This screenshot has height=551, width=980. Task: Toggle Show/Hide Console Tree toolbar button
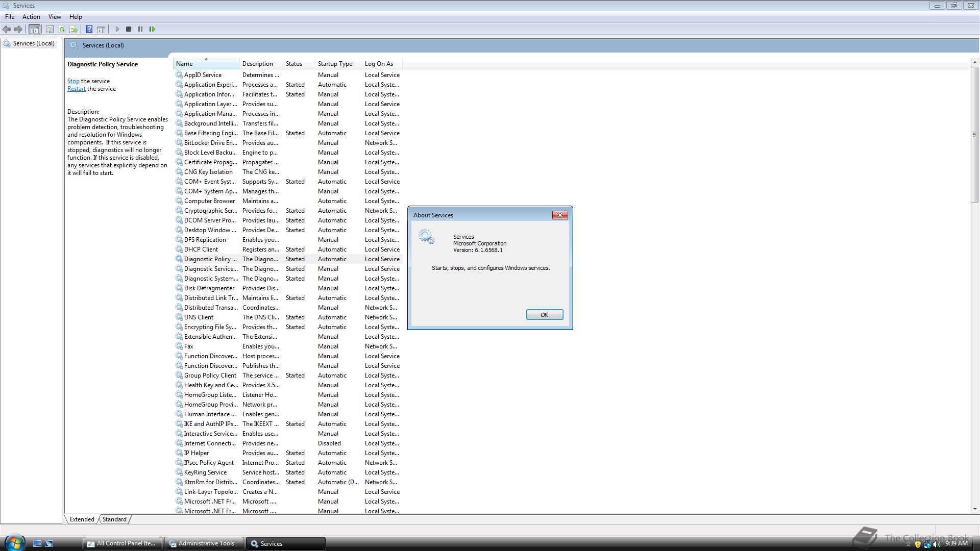pyautogui.click(x=35, y=29)
